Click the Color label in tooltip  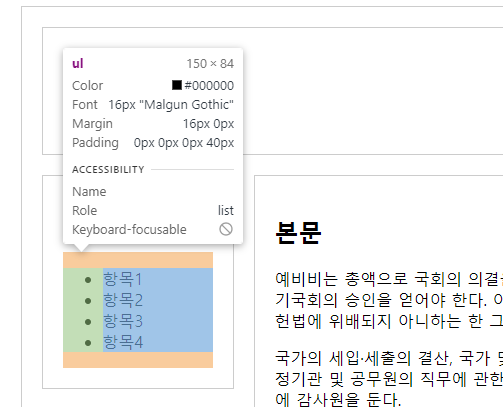87,86
